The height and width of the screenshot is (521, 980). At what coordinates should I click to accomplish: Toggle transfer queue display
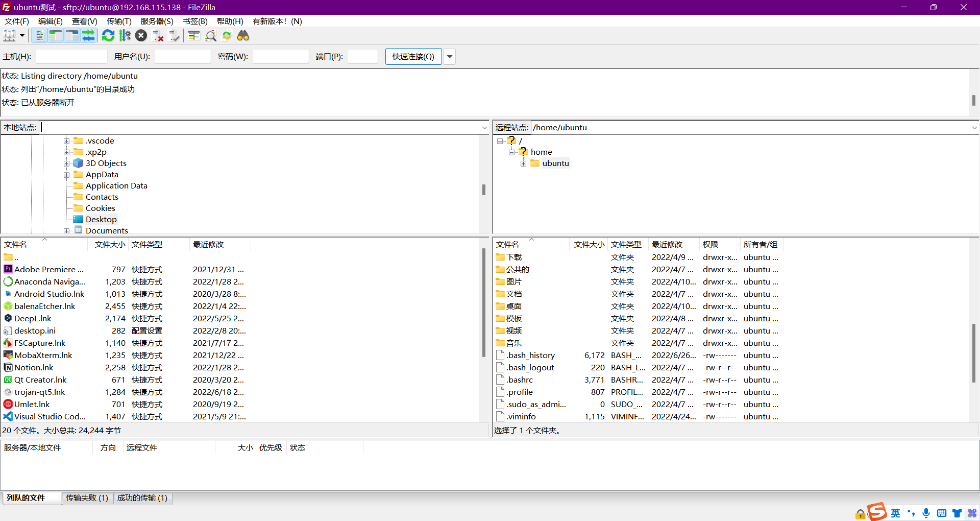tap(88, 36)
